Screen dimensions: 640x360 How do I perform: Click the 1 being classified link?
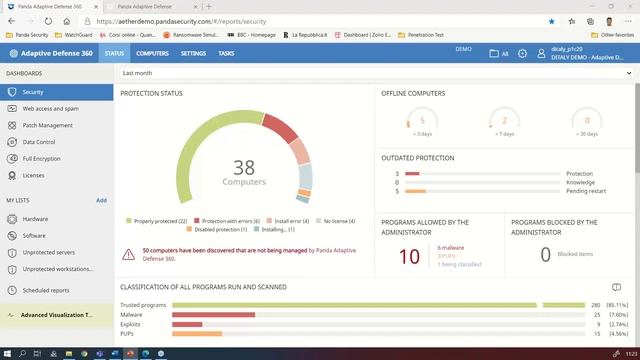(459, 264)
